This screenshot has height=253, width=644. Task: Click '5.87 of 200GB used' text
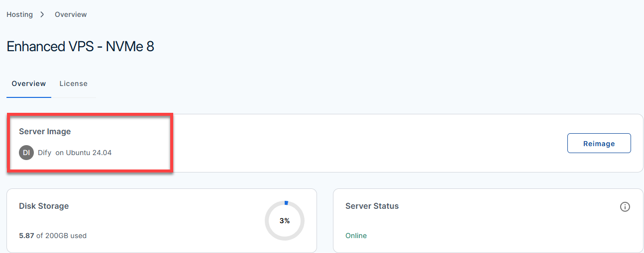(x=53, y=236)
